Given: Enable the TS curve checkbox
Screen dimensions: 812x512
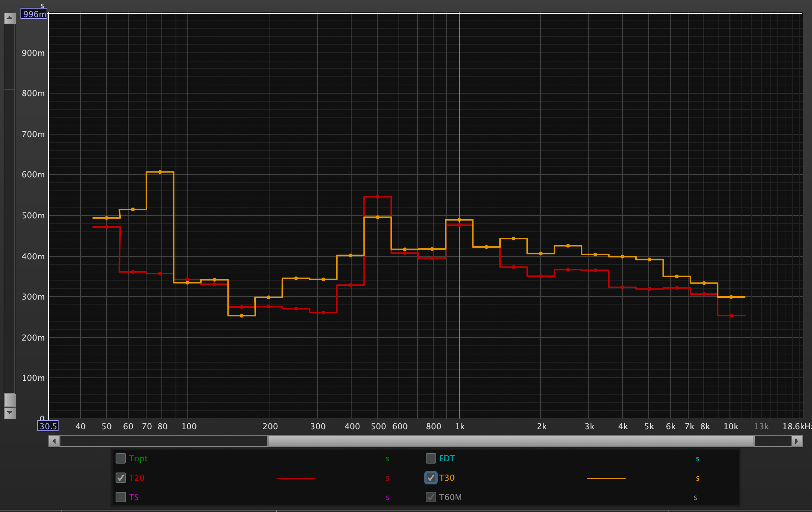Looking at the screenshot, I should 121,497.
